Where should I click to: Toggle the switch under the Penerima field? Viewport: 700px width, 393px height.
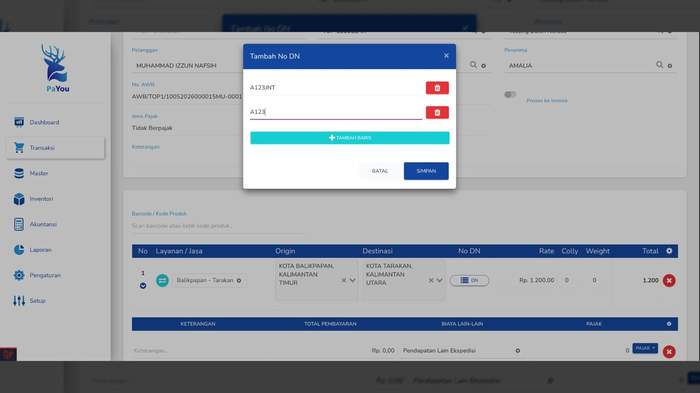[510, 94]
